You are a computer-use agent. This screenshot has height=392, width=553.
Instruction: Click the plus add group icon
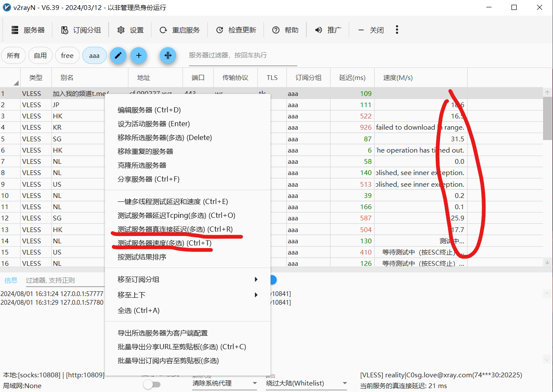(x=138, y=55)
